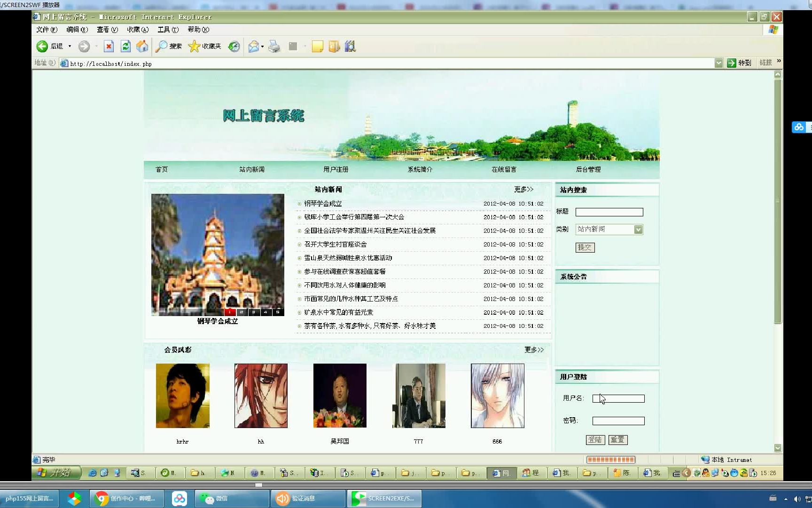Click 更多>> beside 站内新闻 heading
The height and width of the screenshot is (508, 812).
[524, 189]
